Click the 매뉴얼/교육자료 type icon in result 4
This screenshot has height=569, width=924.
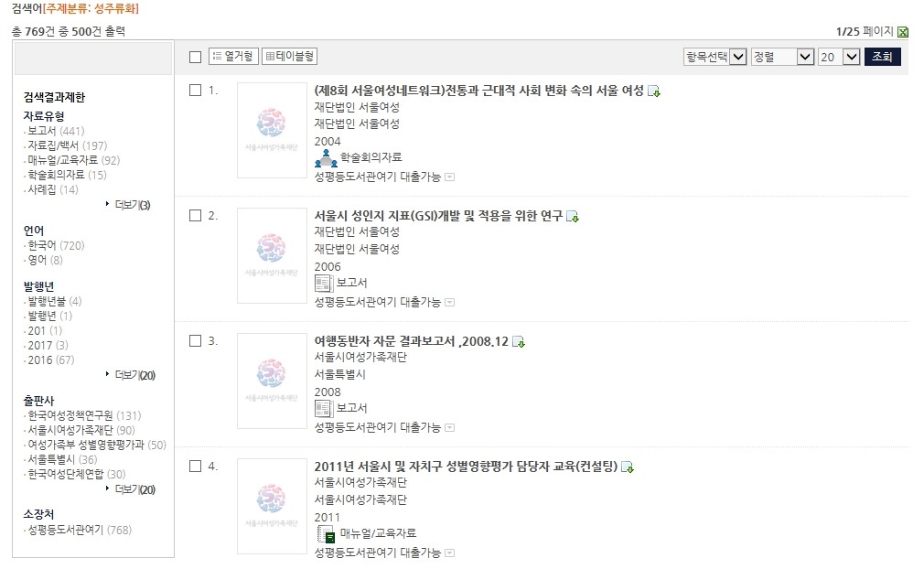[326, 534]
